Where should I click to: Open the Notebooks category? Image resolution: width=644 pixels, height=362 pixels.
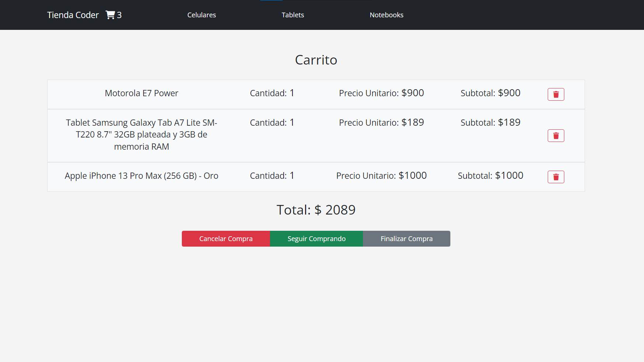386,15
